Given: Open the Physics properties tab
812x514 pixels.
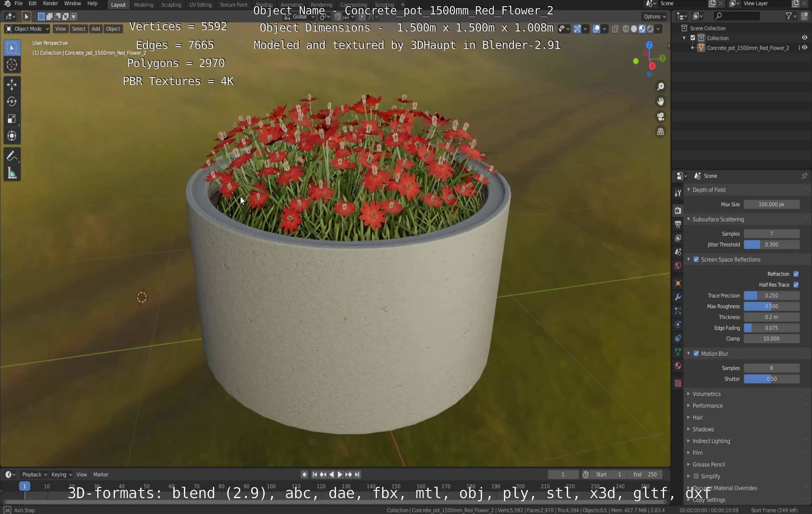Looking at the screenshot, I should pyautogui.click(x=678, y=325).
